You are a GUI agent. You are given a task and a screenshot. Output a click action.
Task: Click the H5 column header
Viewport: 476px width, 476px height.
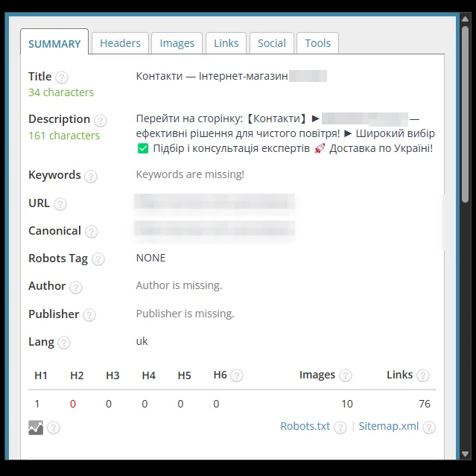point(185,375)
